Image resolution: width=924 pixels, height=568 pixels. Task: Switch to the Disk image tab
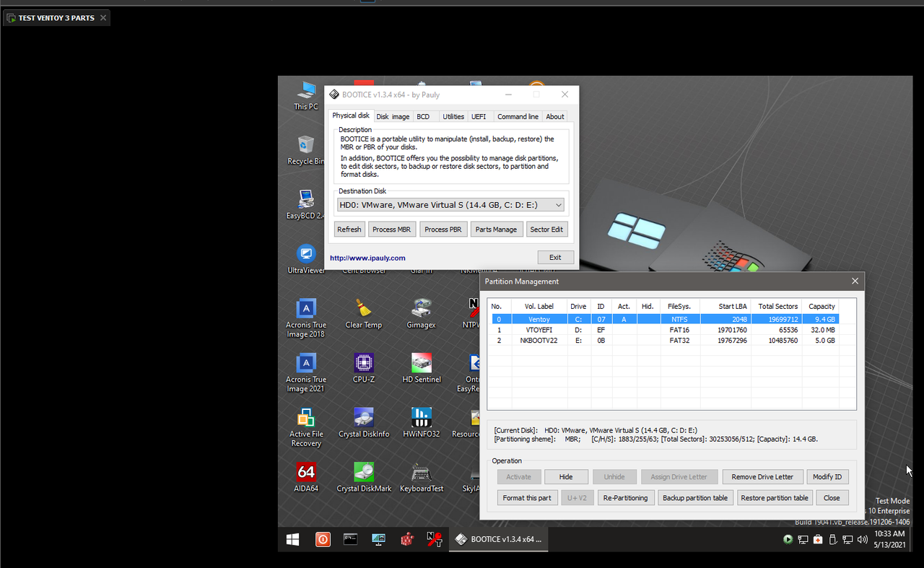click(393, 116)
